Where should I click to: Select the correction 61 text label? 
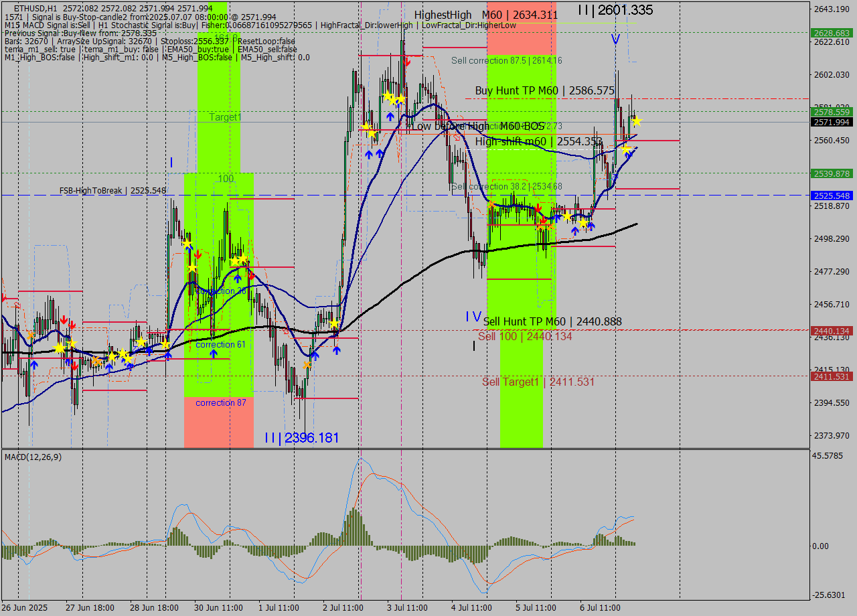220,345
